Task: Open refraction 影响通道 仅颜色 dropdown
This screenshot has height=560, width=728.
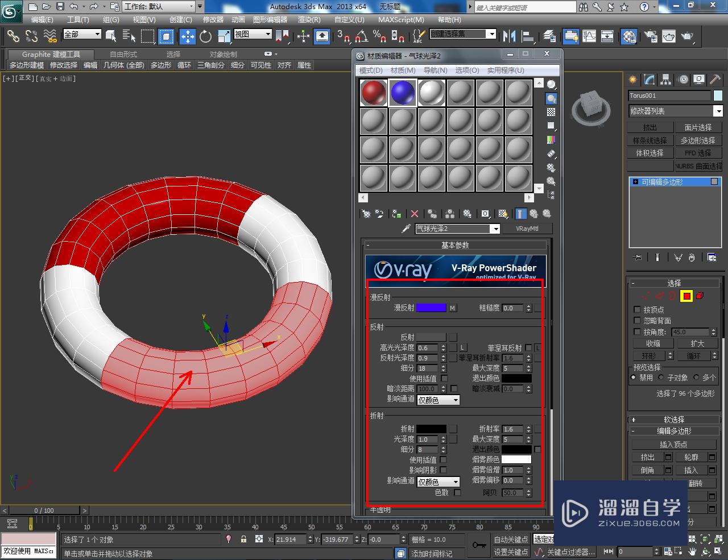Action: (x=439, y=482)
